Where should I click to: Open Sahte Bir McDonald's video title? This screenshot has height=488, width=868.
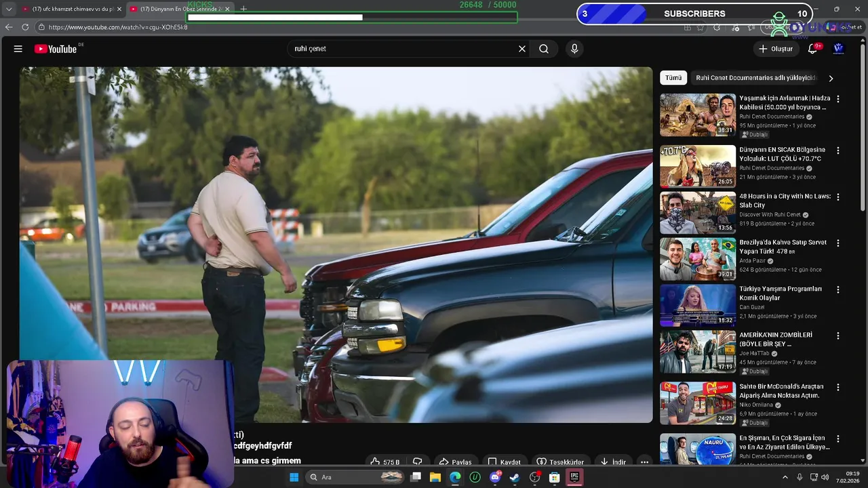click(x=781, y=391)
